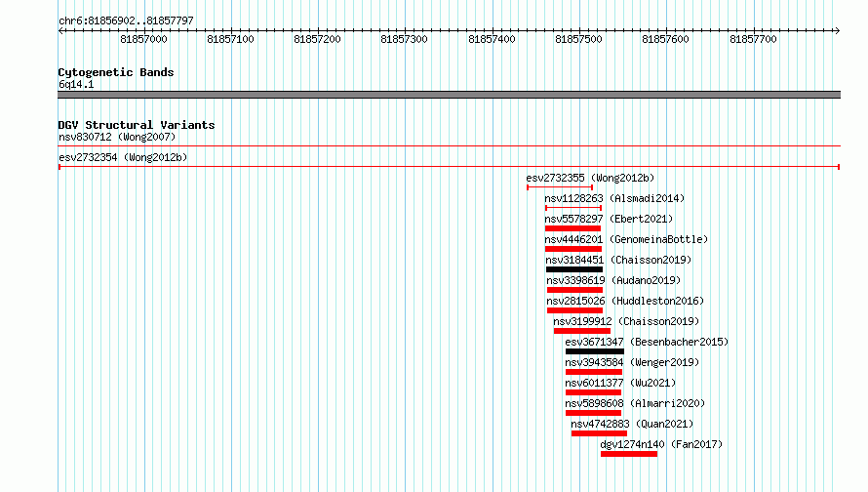Click the thin red span under nsv1128263
Viewport: 868px width, 492px height.
(573, 208)
